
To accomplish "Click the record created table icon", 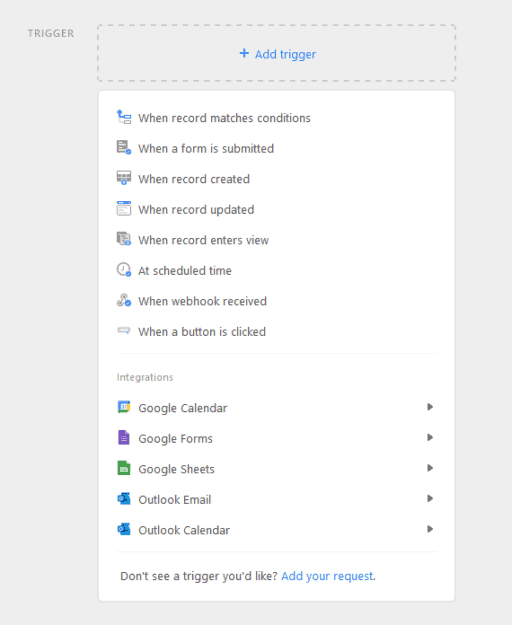I will 124,178.
